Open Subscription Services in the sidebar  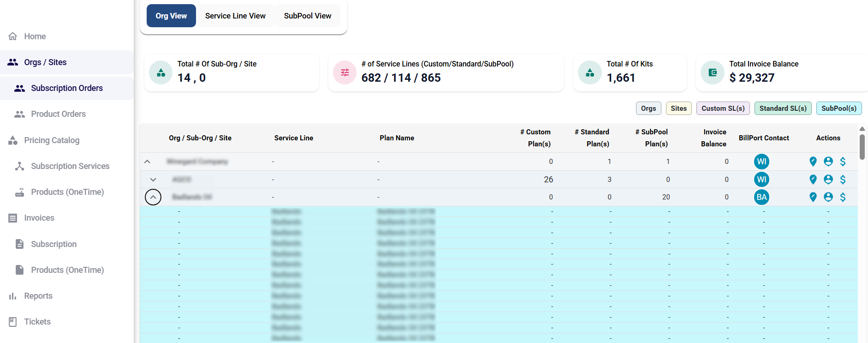[70, 166]
